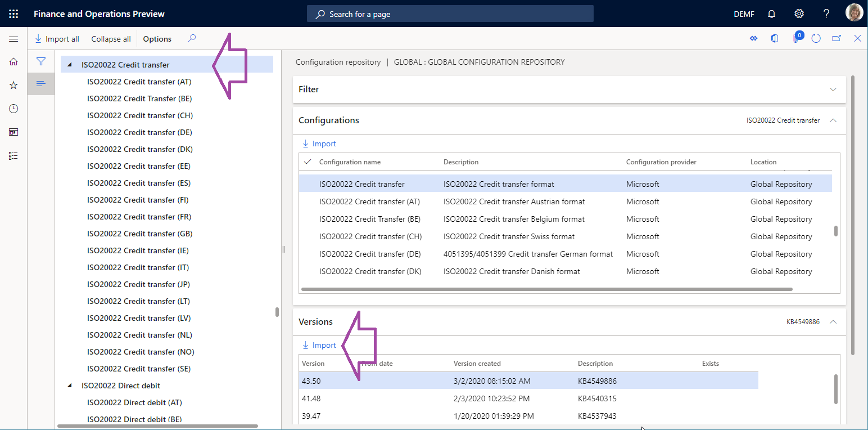Select the ISO20022 Credit transfer (DE) tree item

point(139,132)
